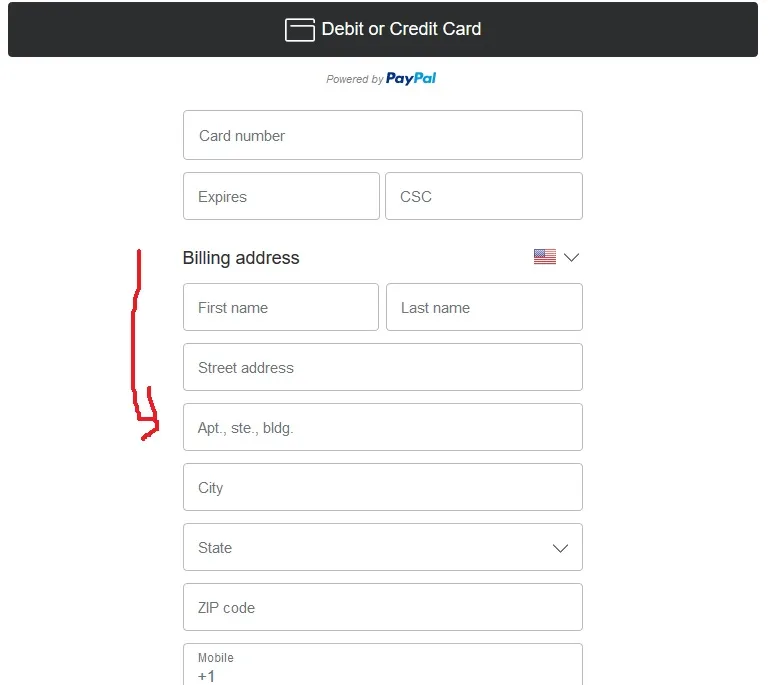Click the PayPal logo

[411, 79]
